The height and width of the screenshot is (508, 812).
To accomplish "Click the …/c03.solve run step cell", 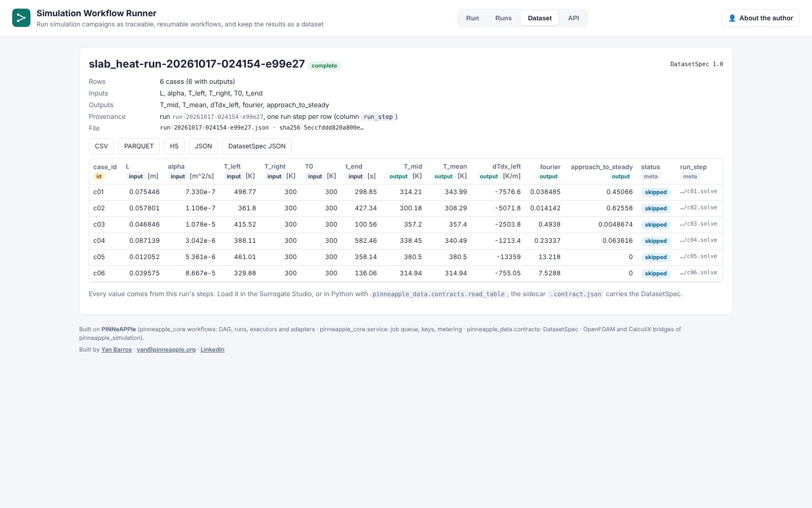I will (699, 224).
